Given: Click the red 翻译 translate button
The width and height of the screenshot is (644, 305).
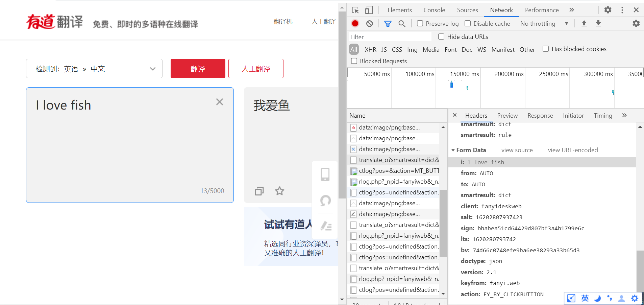Looking at the screenshot, I should [x=198, y=69].
